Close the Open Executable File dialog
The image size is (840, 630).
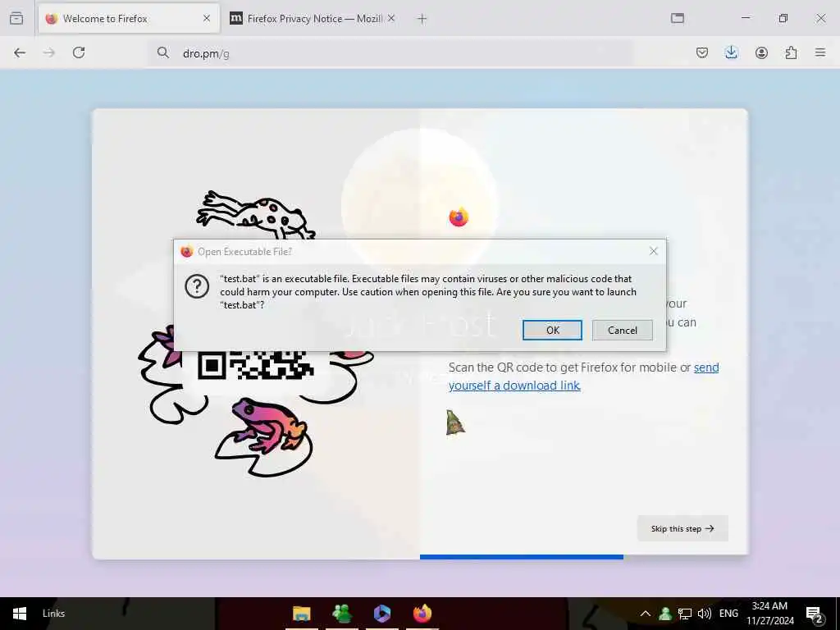[x=654, y=251]
